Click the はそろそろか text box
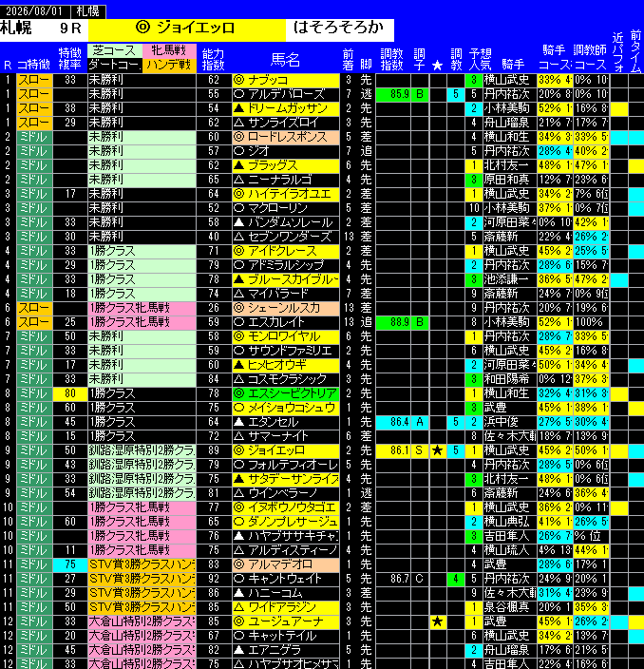644x669 pixels. 339,29
